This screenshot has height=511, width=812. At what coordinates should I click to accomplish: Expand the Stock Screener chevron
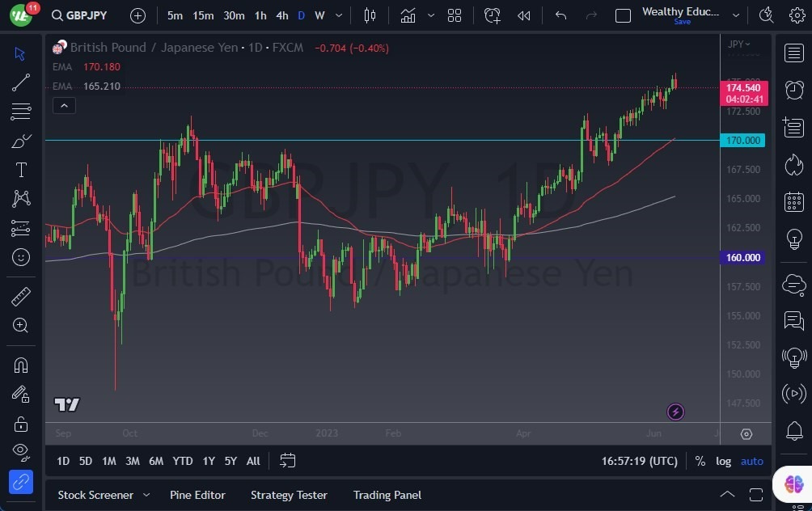click(146, 495)
